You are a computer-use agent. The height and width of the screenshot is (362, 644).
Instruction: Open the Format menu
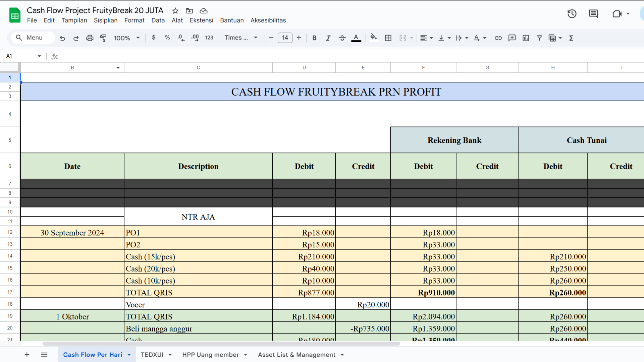(134, 20)
